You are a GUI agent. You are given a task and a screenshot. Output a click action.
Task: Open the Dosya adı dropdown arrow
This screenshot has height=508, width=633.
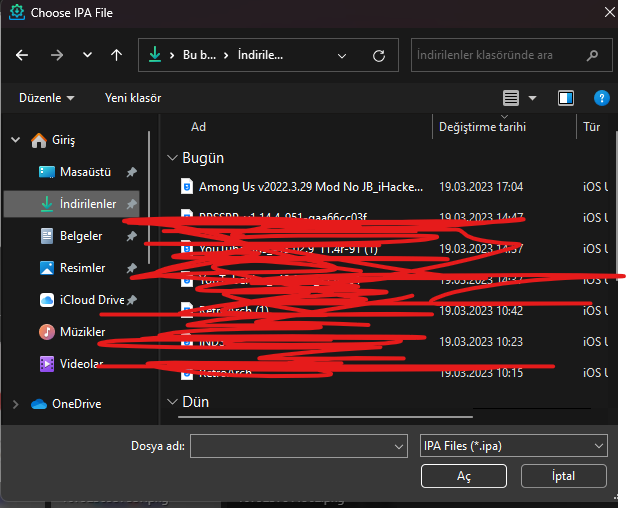pyautogui.click(x=399, y=446)
